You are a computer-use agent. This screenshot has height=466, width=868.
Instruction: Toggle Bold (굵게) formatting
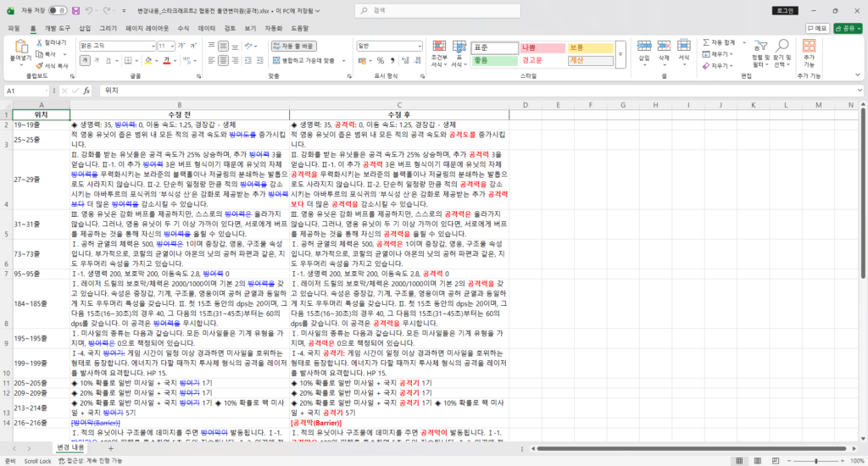click(x=85, y=60)
